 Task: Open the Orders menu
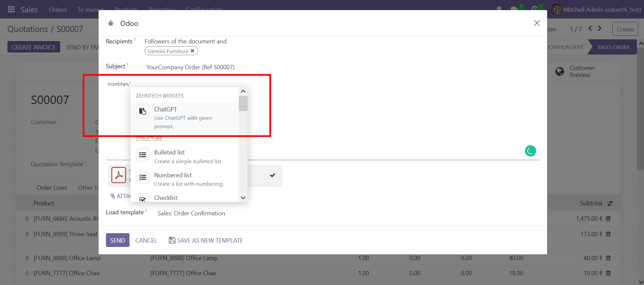pyautogui.click(x=58, y=9)
